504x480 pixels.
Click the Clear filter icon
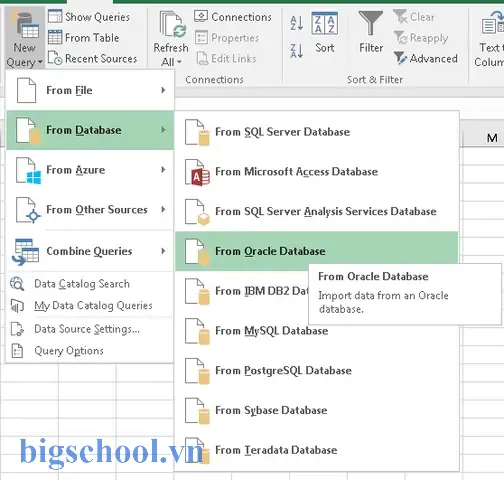point(400,16)
